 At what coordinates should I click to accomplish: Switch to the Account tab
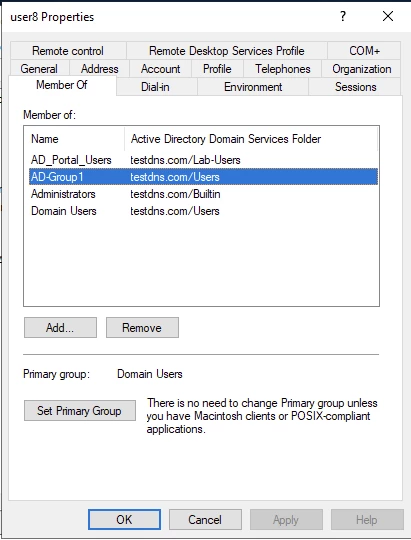pos(160,69)
